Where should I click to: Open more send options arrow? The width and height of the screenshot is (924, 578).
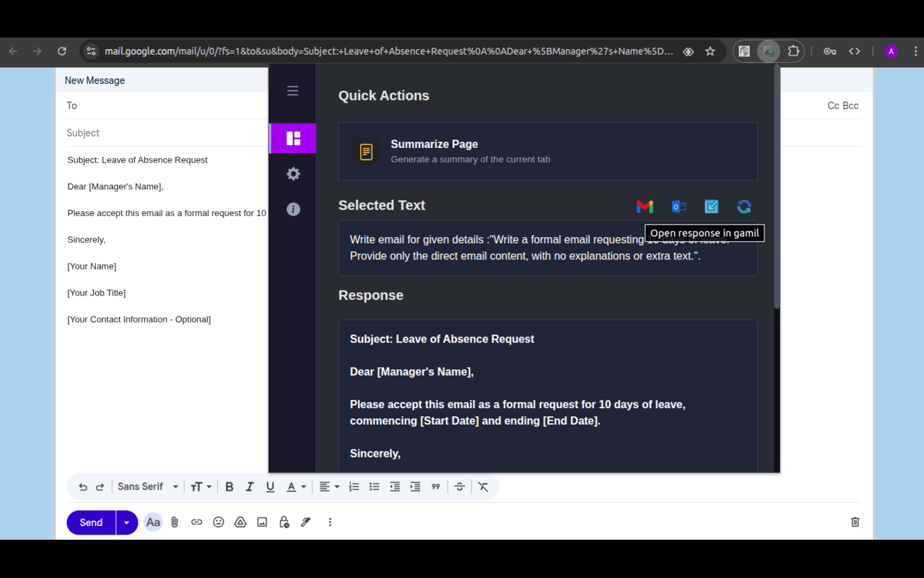pyautogui.click(x=126, y=522)
